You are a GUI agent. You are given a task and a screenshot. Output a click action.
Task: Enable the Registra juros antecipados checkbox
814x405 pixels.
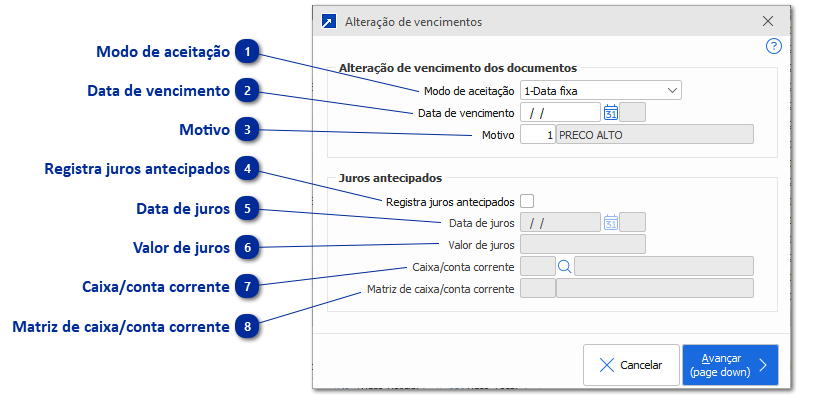[x=527, y=201]
